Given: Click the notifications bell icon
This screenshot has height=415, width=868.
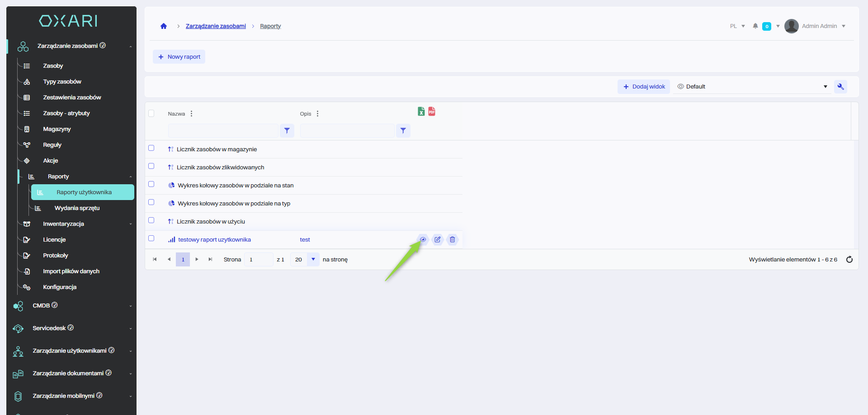Looking at the screenshot, I should (x=755, y=26).
